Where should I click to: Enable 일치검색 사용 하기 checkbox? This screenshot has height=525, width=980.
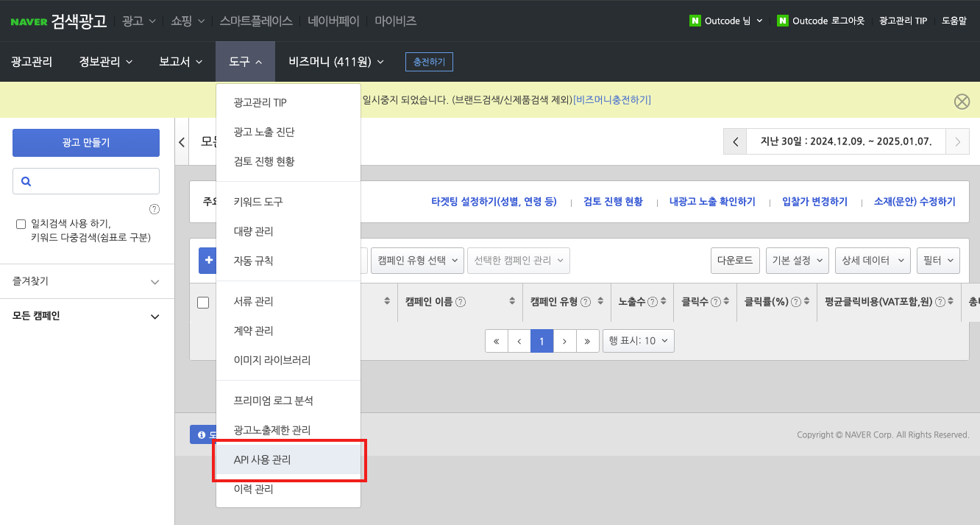pos(21,224)
